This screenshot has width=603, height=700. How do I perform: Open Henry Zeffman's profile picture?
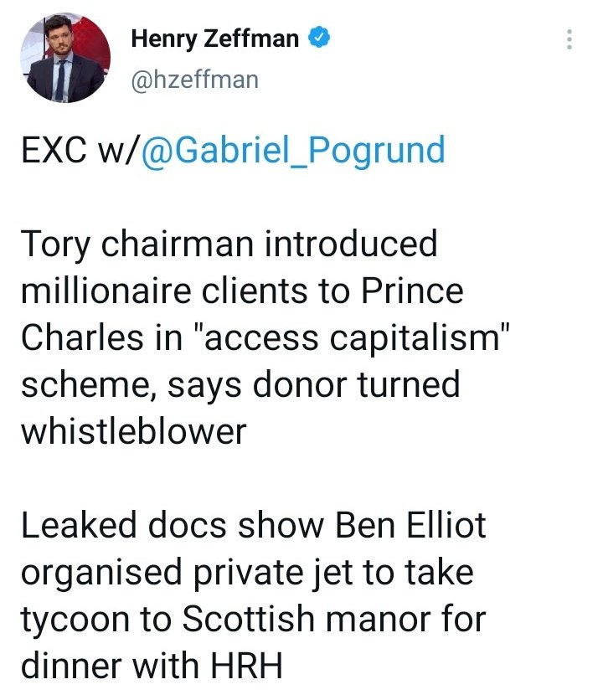click(x=65, y=58)
